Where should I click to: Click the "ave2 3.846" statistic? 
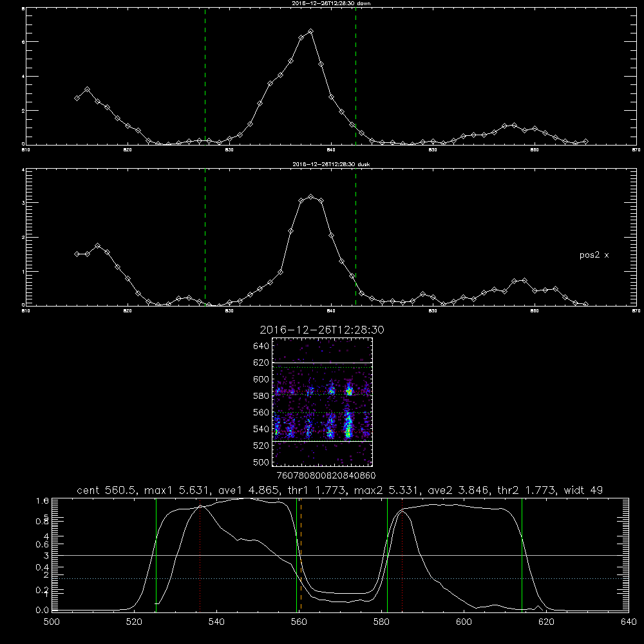458,490
